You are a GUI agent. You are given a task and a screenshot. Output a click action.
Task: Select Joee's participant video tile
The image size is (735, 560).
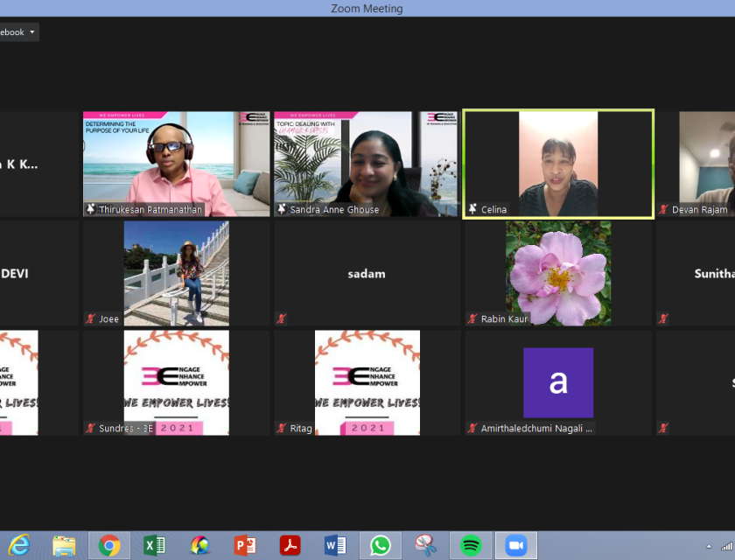pyautogui.click(x=176, y=273)
